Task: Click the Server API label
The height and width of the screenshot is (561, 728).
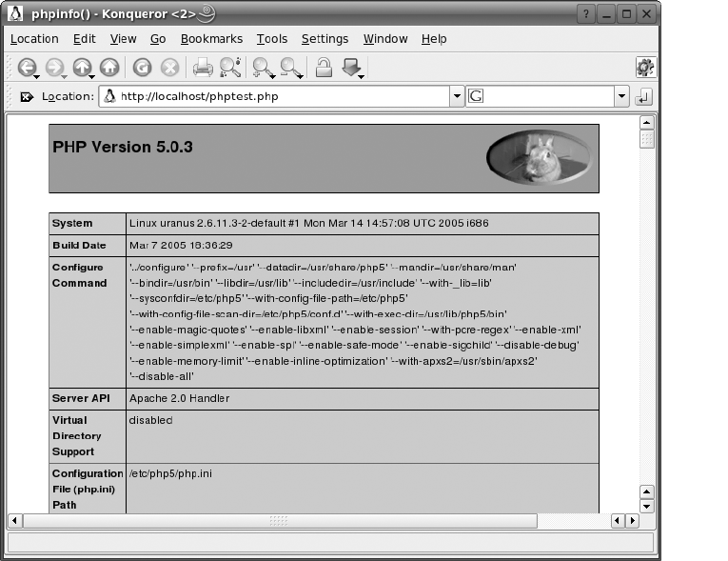Action: (x=81, y=398)
